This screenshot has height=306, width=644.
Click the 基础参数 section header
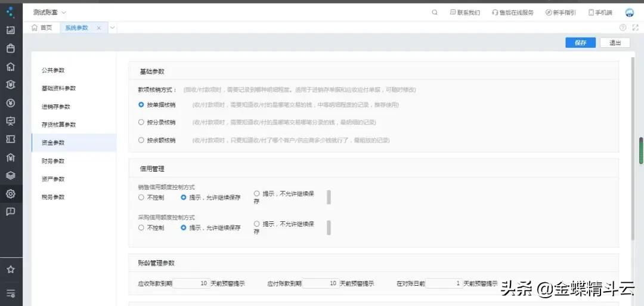point(152,72)
